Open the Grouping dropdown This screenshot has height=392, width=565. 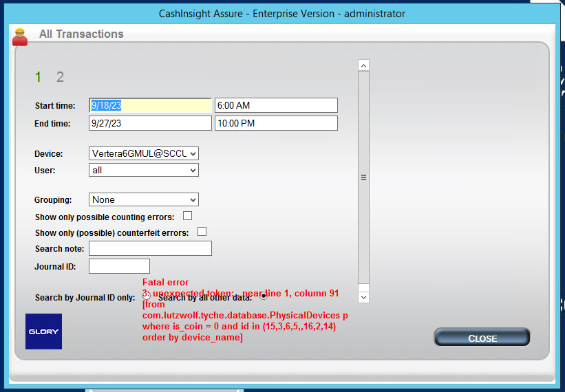click(x=144, y=199)
